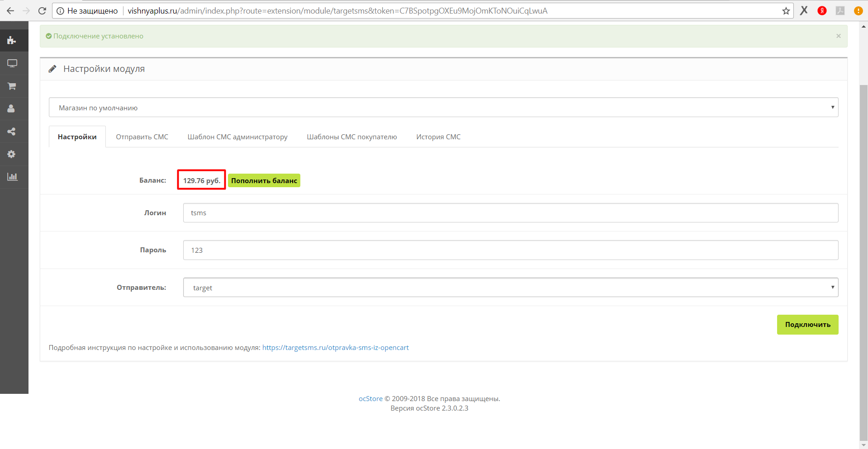Viewport: 868px width, 449px height.
Task: Click the Yandex extension icon in toolbar
Action: pyautogui.click(x=822, y=11)
